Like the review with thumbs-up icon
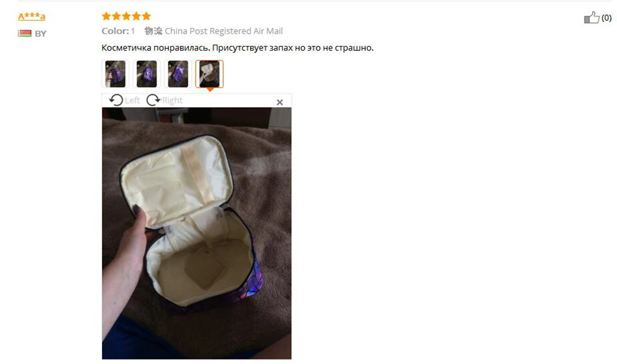The width and height of the screenshot is (617, 364). point(592,18)
